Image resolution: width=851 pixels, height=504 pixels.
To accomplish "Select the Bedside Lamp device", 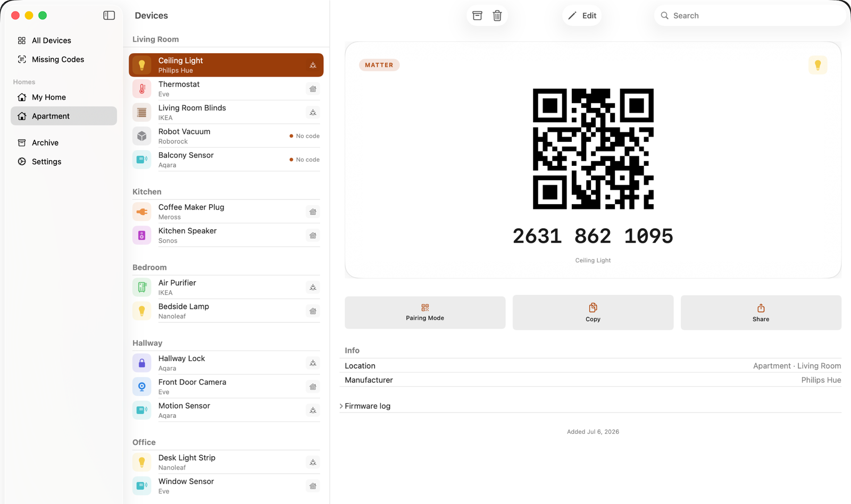I will tap(226, 311).
